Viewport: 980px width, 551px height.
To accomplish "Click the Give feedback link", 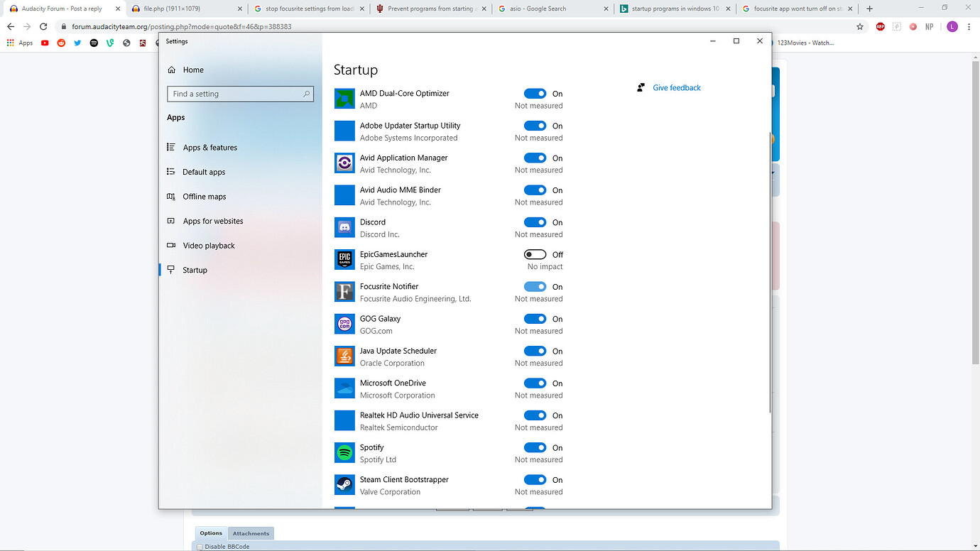I will click(676, 88).
